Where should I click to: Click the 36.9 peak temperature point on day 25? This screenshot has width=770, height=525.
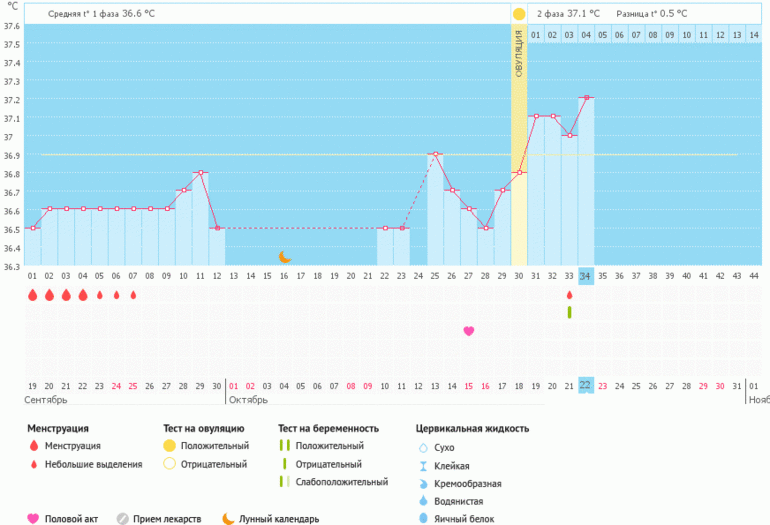[435, 154]
